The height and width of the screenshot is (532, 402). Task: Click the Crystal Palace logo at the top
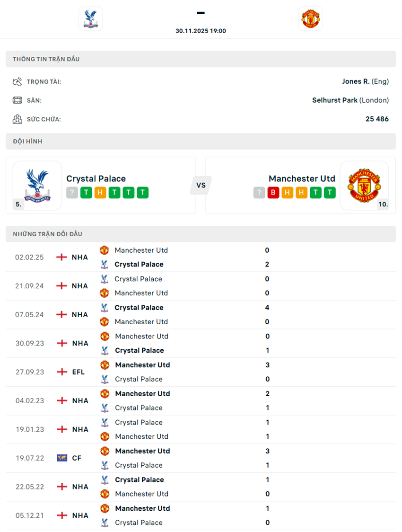point(90,19)
